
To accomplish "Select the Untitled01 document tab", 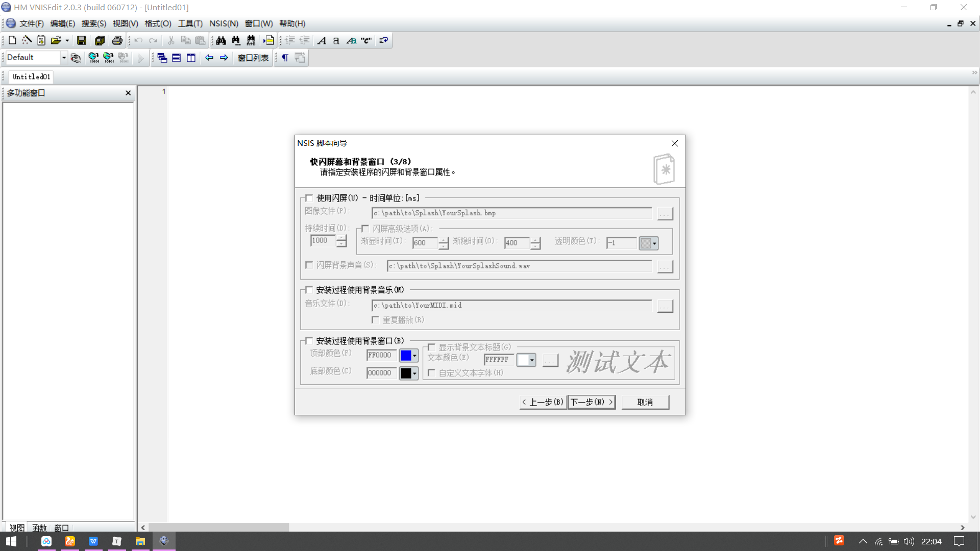I will [x=32, y=77].
